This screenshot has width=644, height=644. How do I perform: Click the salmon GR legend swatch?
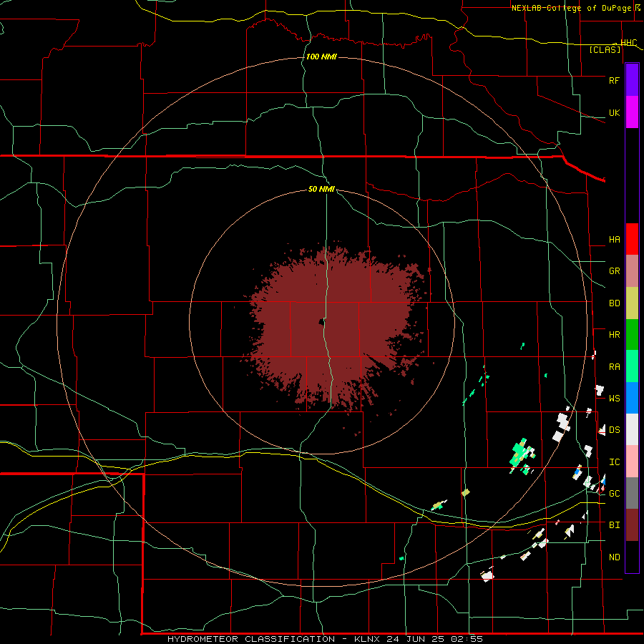pos(632,271)
